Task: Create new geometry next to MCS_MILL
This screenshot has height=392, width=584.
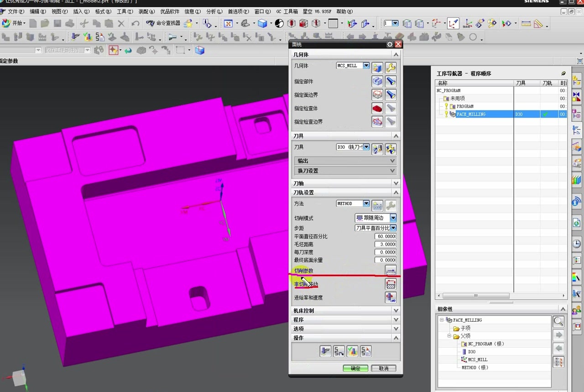Action: click(377, 68)
